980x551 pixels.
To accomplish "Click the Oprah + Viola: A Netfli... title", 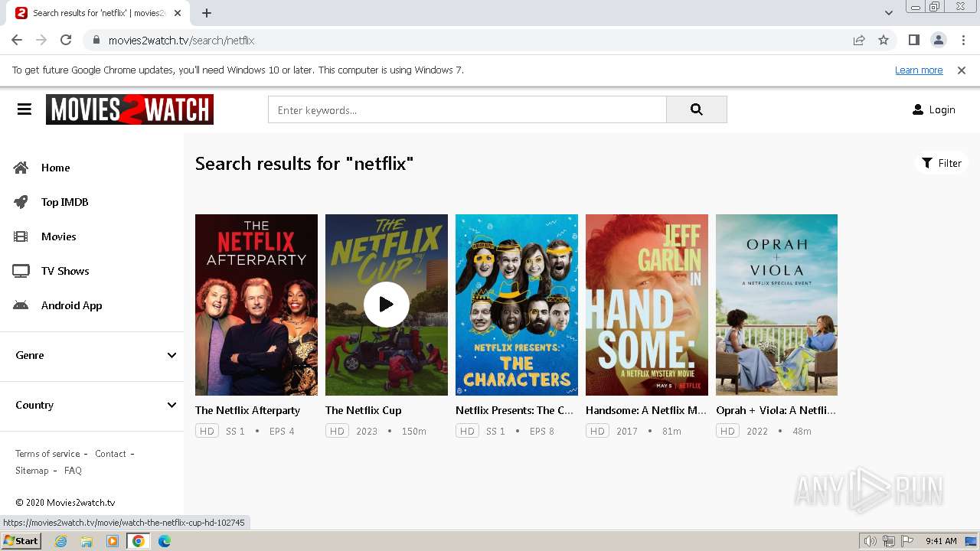I will [x=776, y=410].
